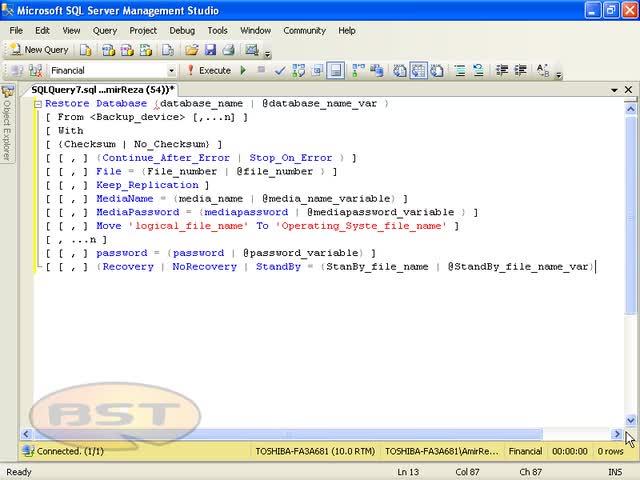Open the View menu
This screenshot has width=640, height=480.
(x=71, y=31)
